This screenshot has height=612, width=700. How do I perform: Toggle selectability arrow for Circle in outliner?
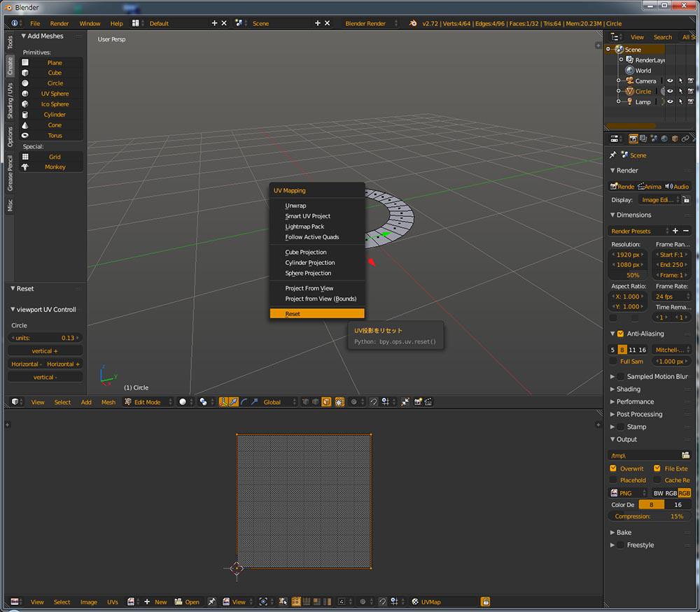click(680, 91)
